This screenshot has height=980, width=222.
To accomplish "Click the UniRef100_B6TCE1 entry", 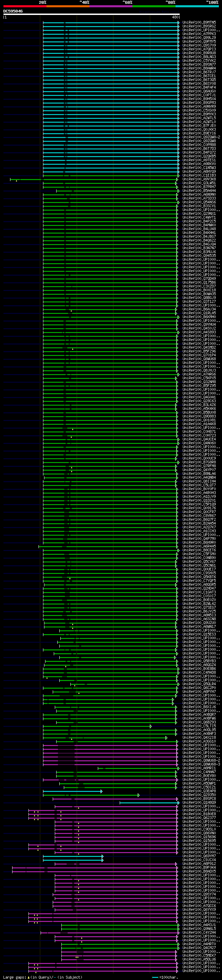I will pos(199,76).
